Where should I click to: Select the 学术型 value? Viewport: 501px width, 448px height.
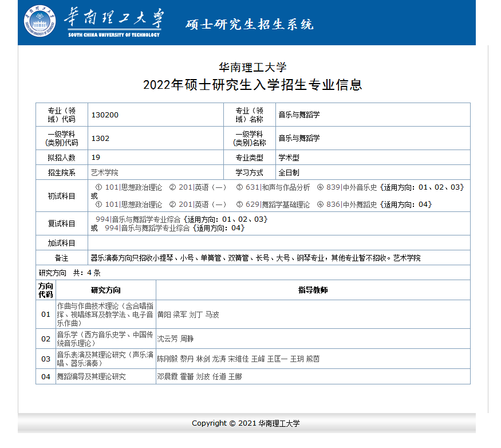coord(289,158)
